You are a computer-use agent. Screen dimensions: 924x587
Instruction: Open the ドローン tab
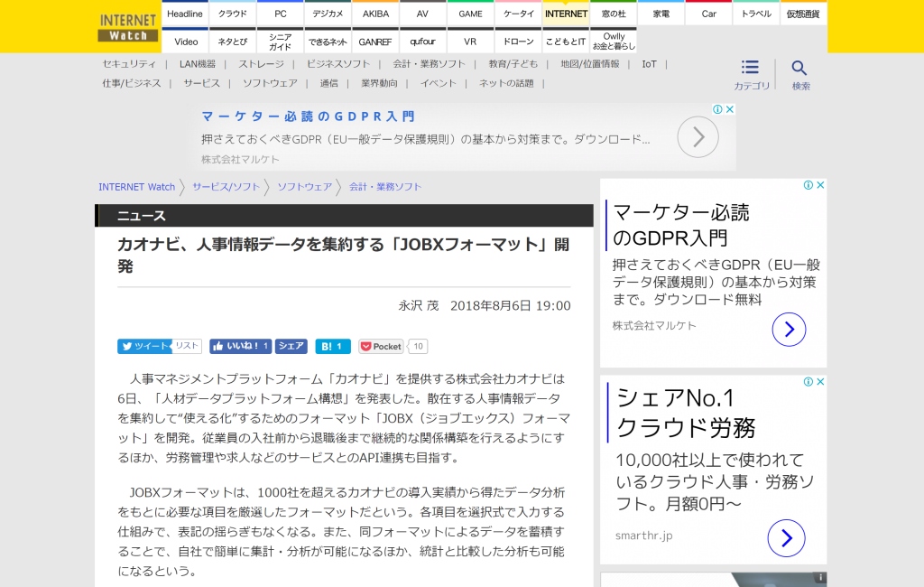(518, 42)
